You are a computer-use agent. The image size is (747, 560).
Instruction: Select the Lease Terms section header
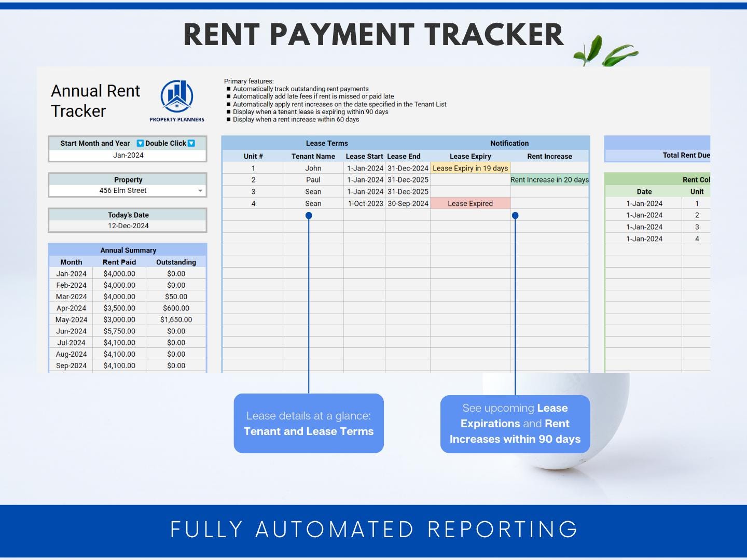click(327, 143)
